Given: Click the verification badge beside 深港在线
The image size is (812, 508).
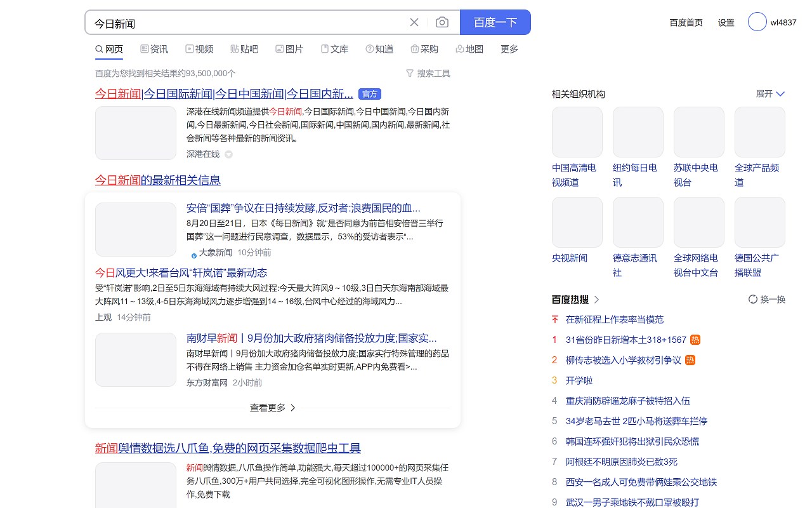Looking at the screenshot, I should click(228, 154).
